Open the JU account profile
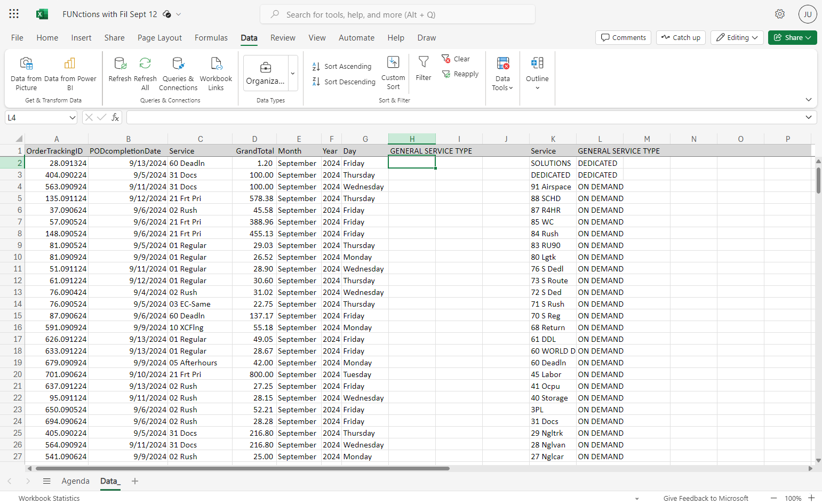Image resolution: width=822 pixels, height=504 pixels. (x=808, y=14)
